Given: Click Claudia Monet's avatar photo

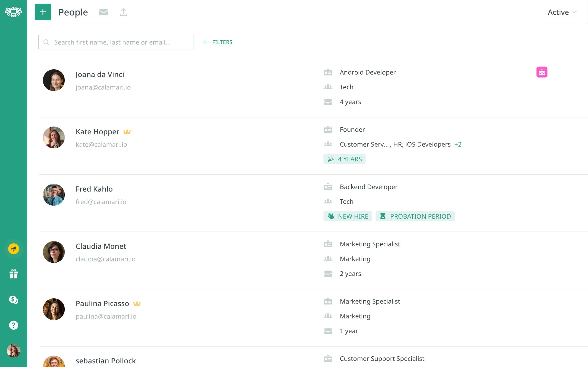Looking at the screenshot, I should click(x=54, y=252).
